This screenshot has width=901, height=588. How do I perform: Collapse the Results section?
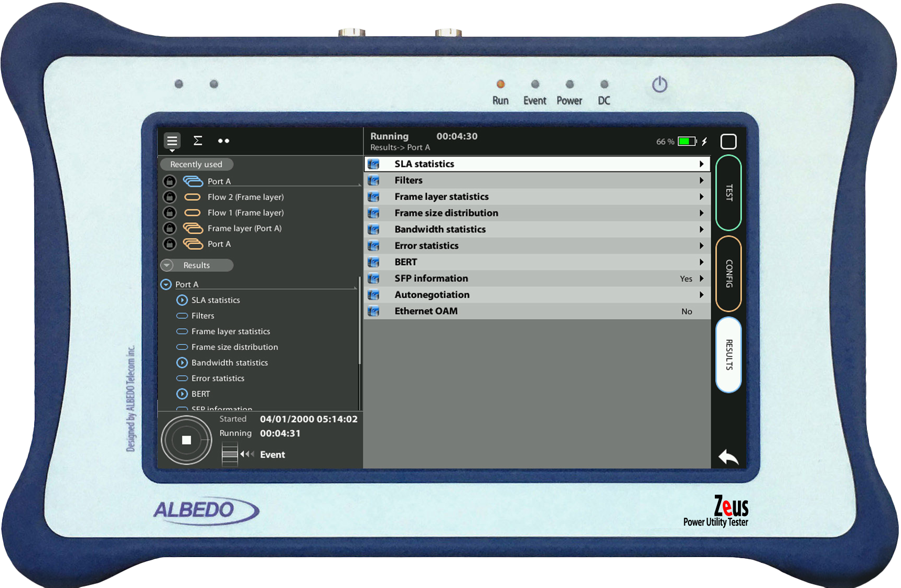pos(167,265)
